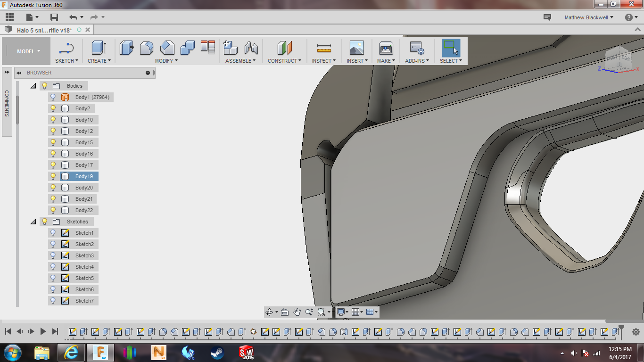This screenshot has height=362, width=644.
Task: Select the Construct plane tool
Action: click(285, 48)
